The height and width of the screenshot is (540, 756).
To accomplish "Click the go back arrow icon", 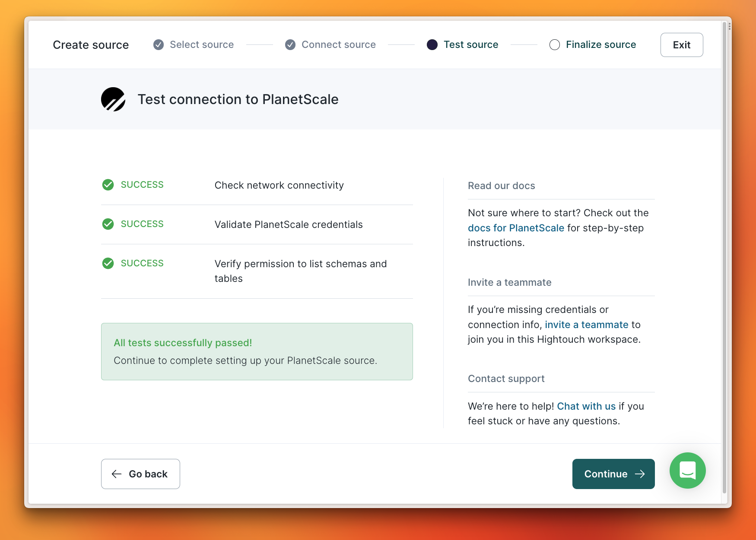I will (x=116, y=474).
